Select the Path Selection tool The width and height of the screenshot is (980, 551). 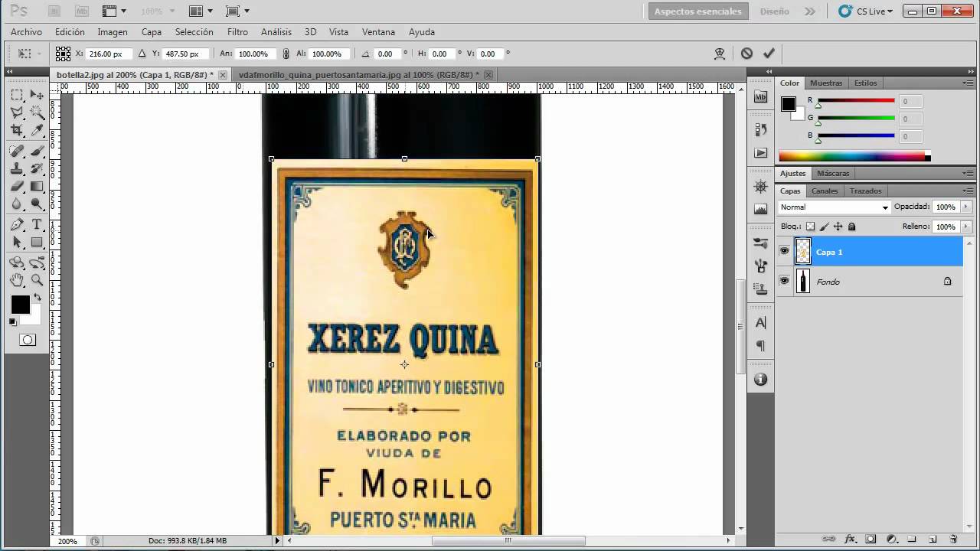[17, 242]
